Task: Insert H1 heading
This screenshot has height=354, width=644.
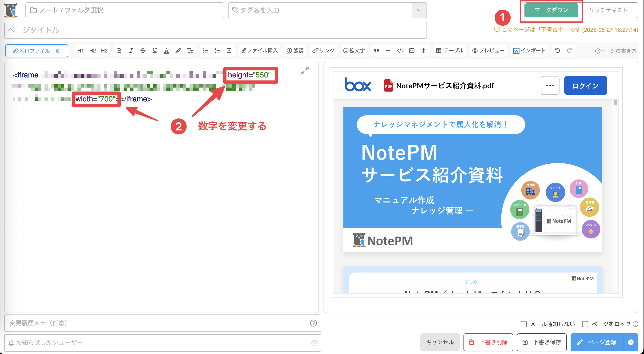Action: pyautogui.click(x=80, y=51)
